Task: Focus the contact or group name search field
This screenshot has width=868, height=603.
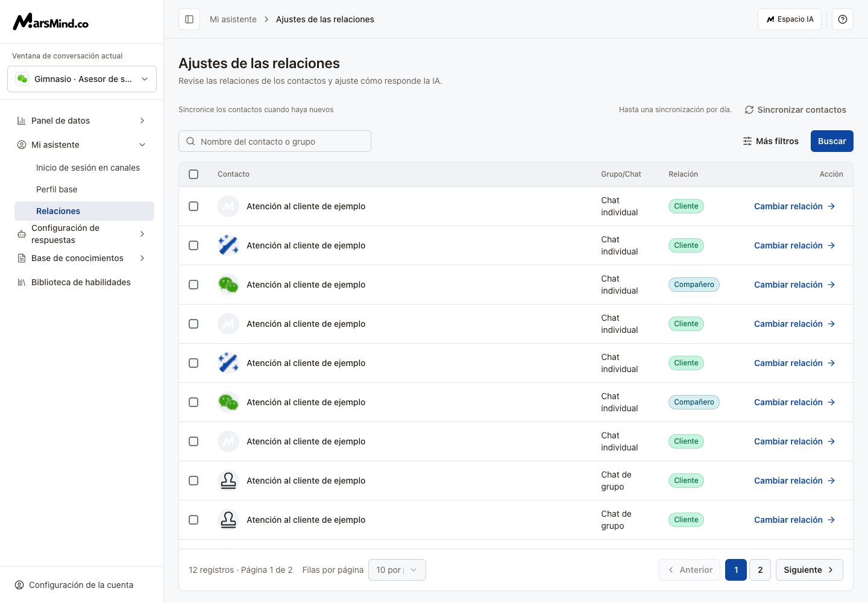Action: [x=275, y=141]
